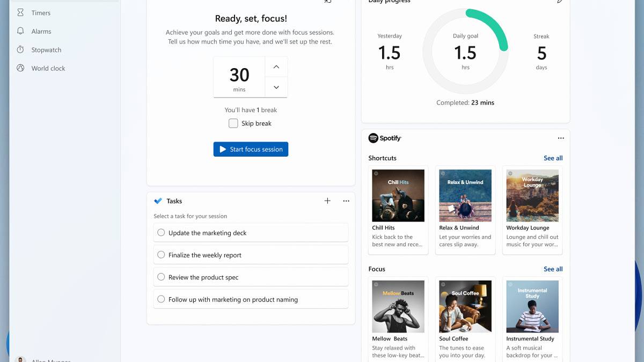Viewport: 644px width, 362px height.
Task: Start the focus session
Action: 251,149
